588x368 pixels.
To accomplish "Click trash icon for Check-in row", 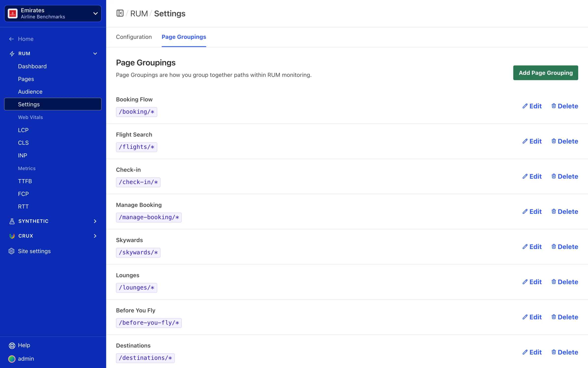I will point(554,176).
